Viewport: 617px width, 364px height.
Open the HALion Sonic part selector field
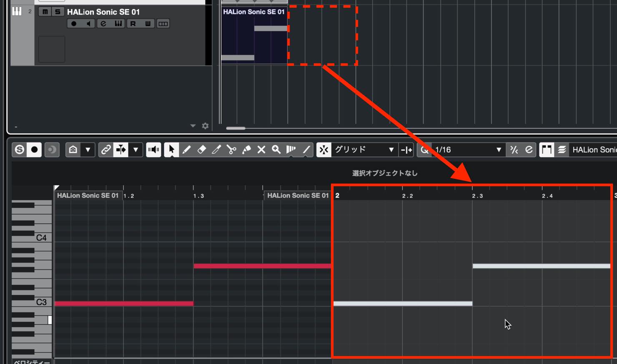click(594, 150)
